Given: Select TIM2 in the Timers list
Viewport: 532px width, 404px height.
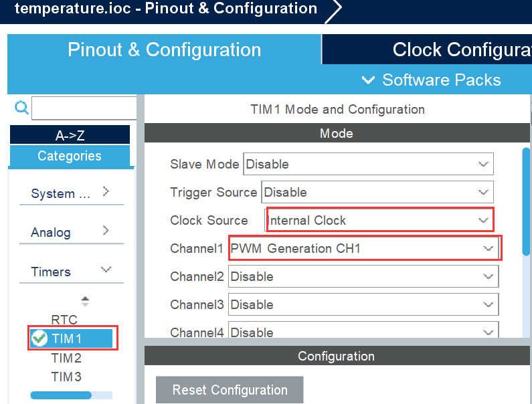Looking at the screenshot, I should click(x=66, y=358).
